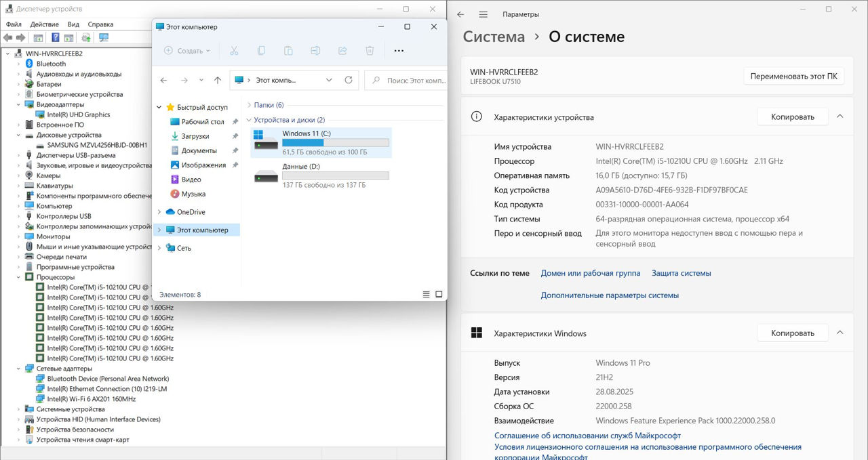Viewport: 868px width, 460px height.
Task: Click the scan for hardware changes icon
Action: click(x=104, y=38)
